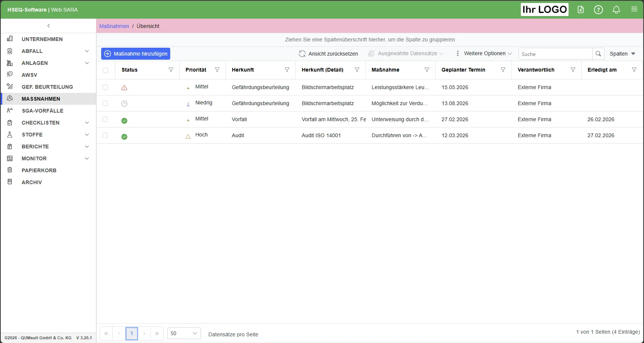The image size is (644, 343).
Task: Expand the Berichte menu chevron
Action: (87, 147)
